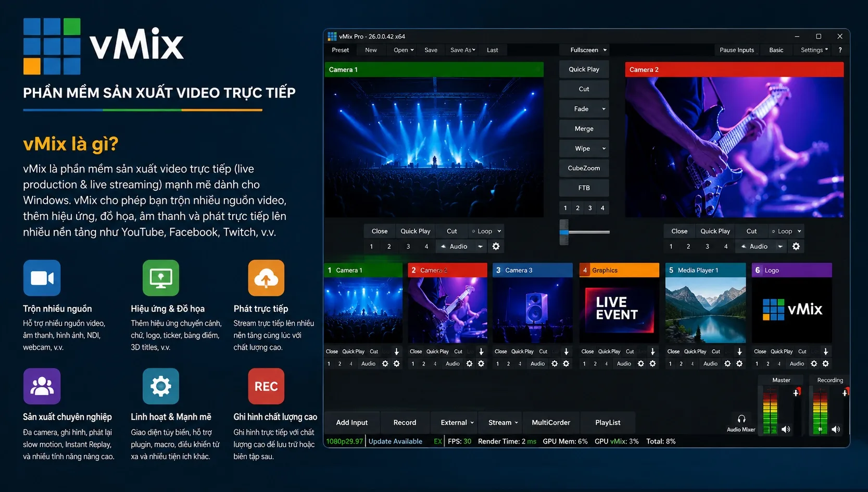Open settings gear under the Camera 2 output

pos(796,246)
